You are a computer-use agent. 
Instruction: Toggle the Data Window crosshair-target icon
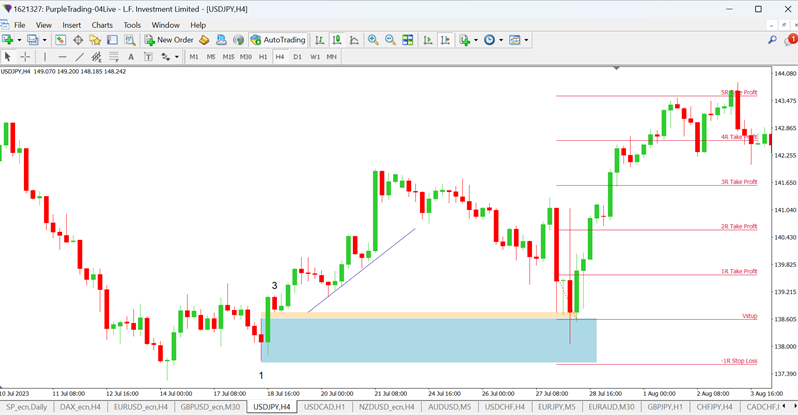(x=78, y=40)
